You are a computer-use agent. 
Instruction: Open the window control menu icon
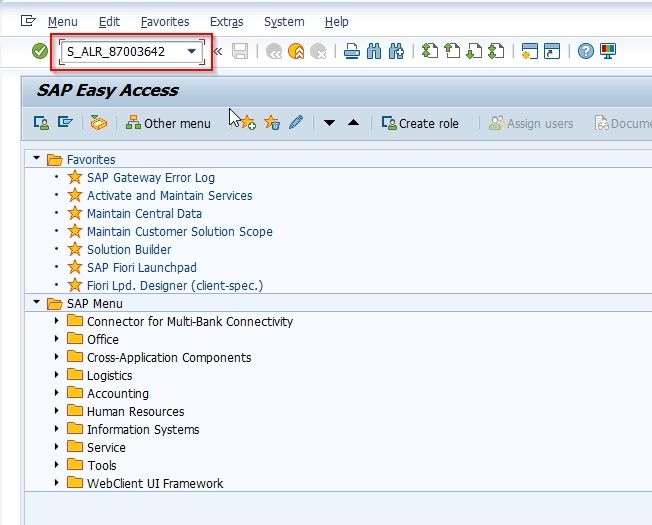click(28, 21)
